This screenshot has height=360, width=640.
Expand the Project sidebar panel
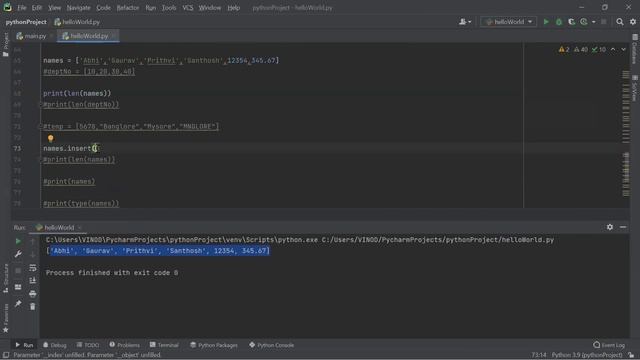(x=6, y=44)
